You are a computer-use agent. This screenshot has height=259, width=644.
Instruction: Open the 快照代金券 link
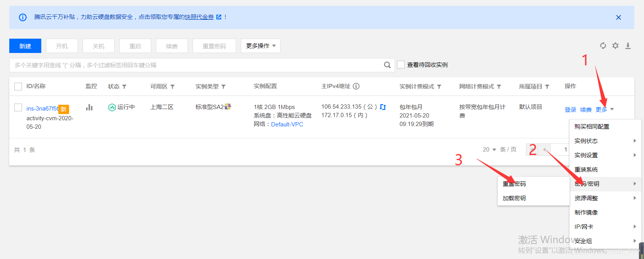(x=199, y=17)
